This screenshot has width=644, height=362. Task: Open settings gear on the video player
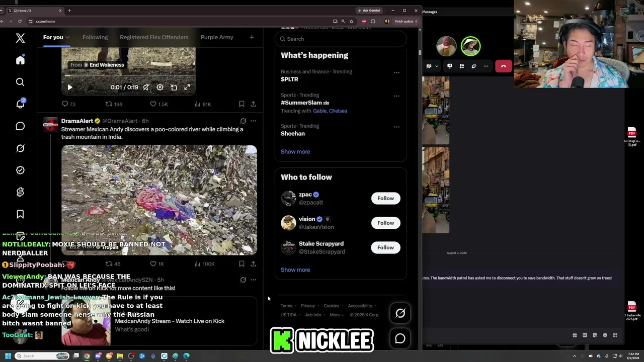(159, 87)
